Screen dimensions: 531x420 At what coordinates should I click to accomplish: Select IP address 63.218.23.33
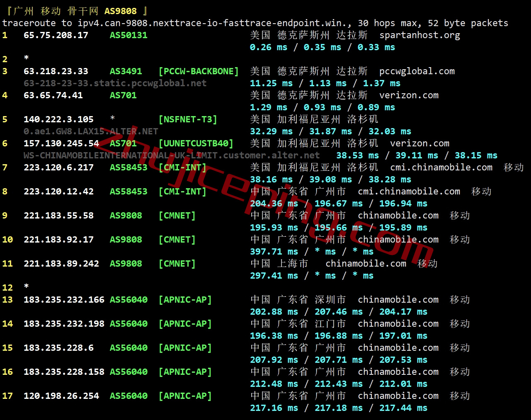56,71
